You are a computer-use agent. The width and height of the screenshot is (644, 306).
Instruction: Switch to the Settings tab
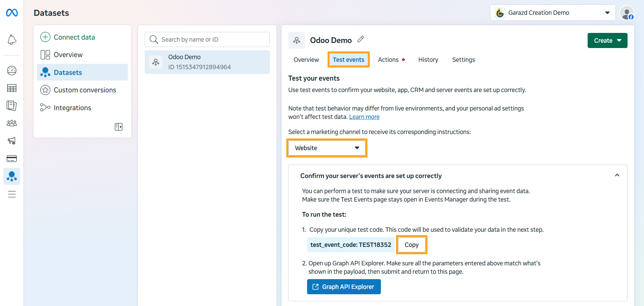[x=463, y=60]
